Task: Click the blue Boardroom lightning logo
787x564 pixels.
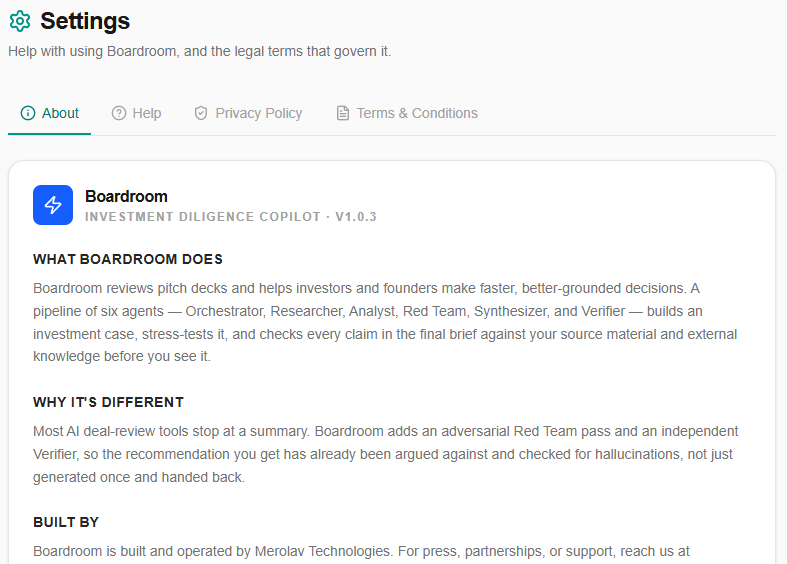Action: [x=53, y=205]
